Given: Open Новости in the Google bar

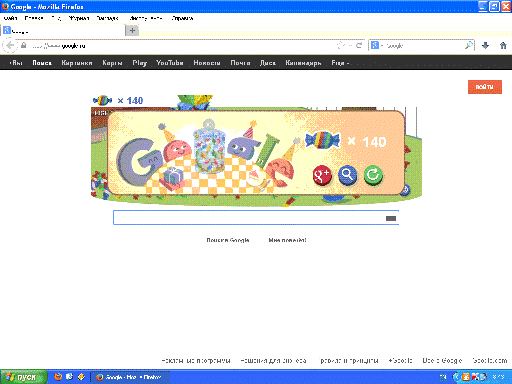Looking at the screenshot, I should pyautogui.click(x=207, y=63).
